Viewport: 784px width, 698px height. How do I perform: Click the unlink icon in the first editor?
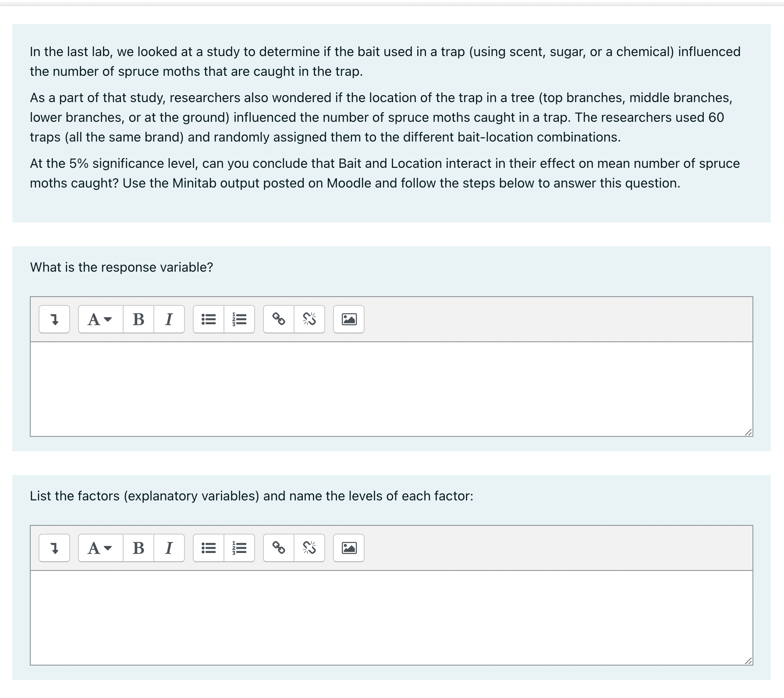click(309, 319)
